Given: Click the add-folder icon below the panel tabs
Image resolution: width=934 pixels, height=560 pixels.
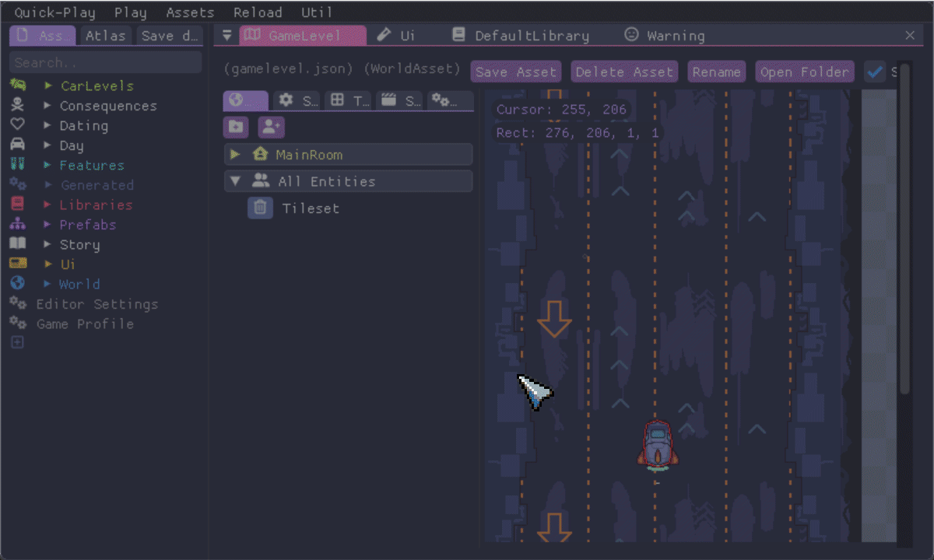Looking at the screenshot, I should (x=236, y=128).
